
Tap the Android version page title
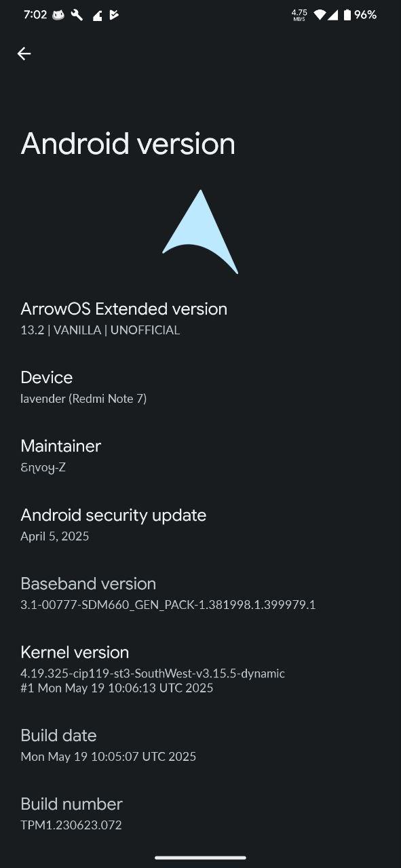(128, 144)
